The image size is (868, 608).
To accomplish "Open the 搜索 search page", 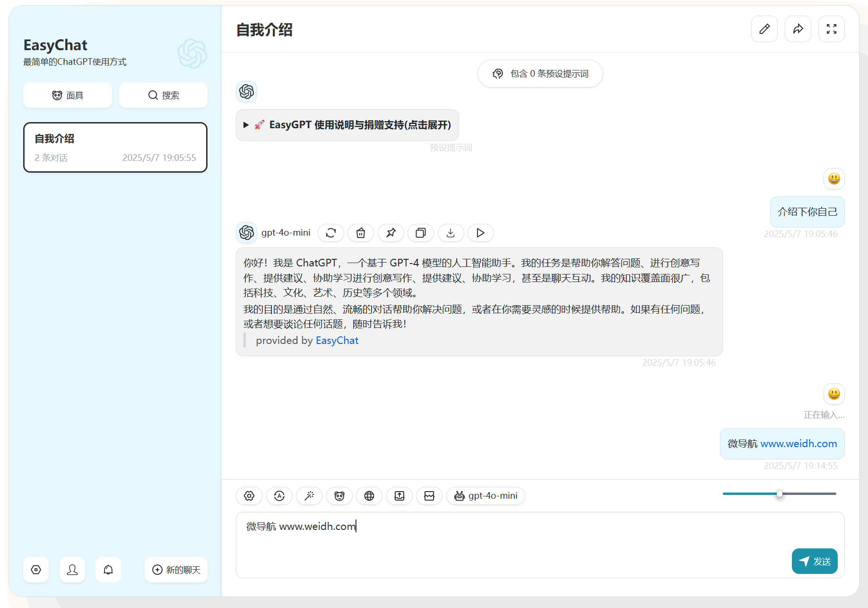I will [x=163, y=96].
